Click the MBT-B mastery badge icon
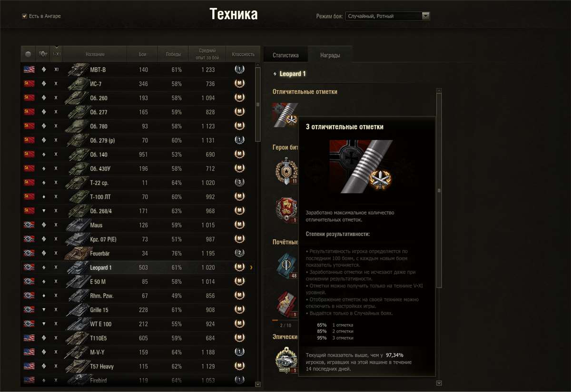The width and height of the screenshot is (571, 392). (x=240, y=69)
